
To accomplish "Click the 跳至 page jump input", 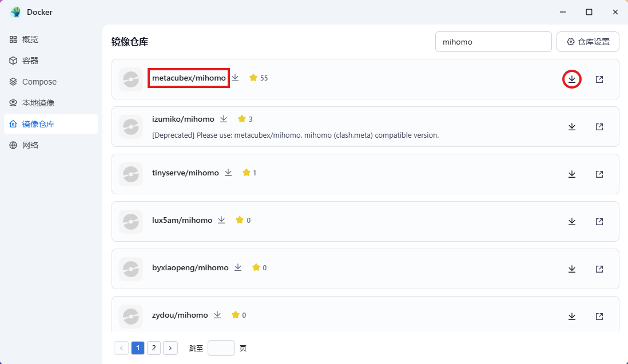I will (221, 348).
